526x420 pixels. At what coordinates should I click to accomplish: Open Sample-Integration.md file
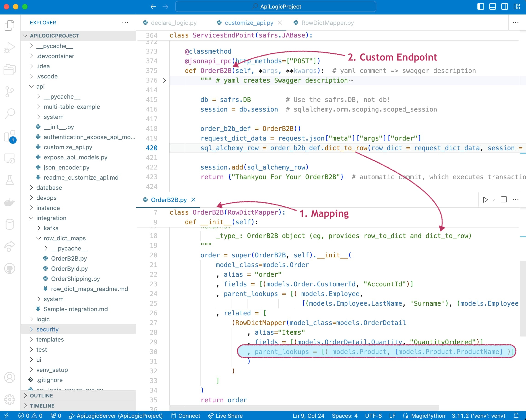click(78, 309)
